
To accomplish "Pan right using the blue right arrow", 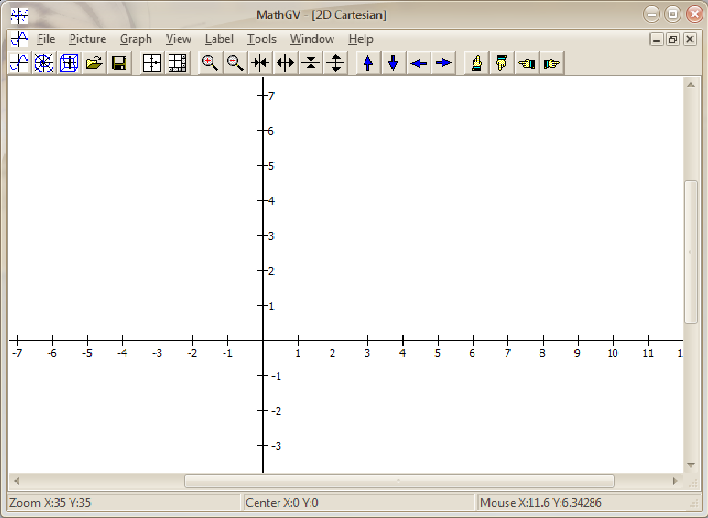I will click(x=443, y=63).
